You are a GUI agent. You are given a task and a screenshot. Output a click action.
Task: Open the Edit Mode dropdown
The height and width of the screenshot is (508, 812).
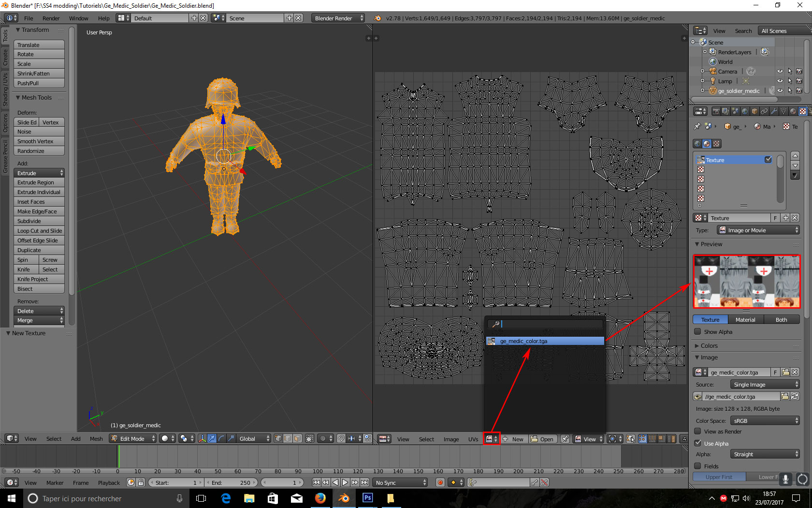click(133, 438)
